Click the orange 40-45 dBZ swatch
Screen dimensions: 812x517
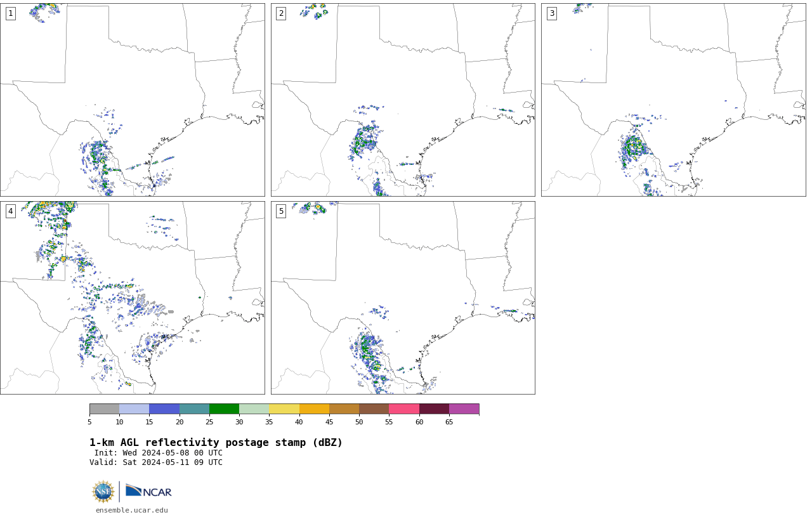click(314, 409)
